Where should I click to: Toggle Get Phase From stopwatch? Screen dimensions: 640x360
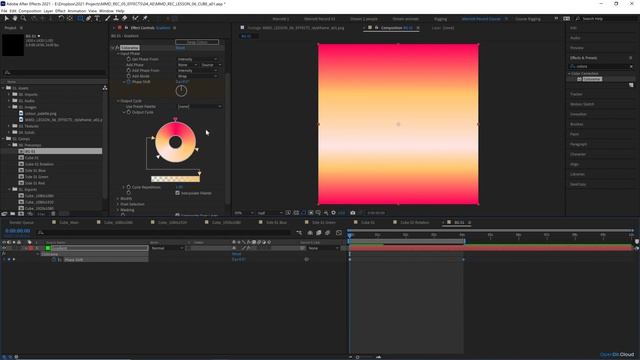(129, 59)
